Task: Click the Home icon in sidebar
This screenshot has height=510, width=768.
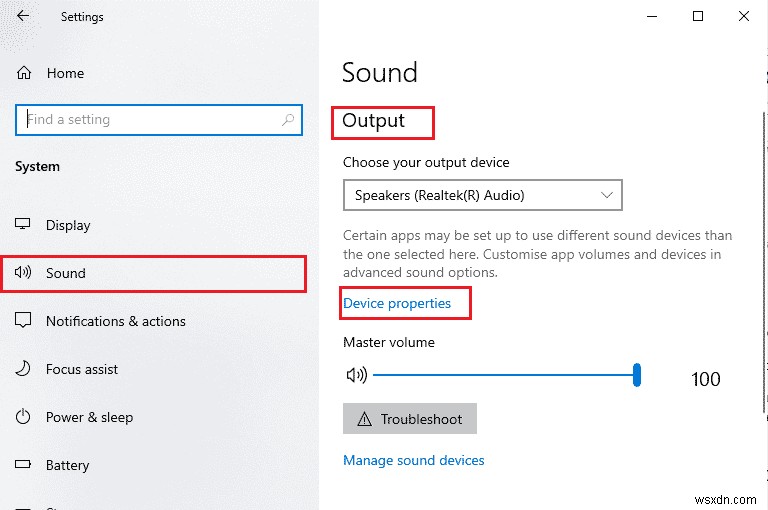Action: pos(24,73)
